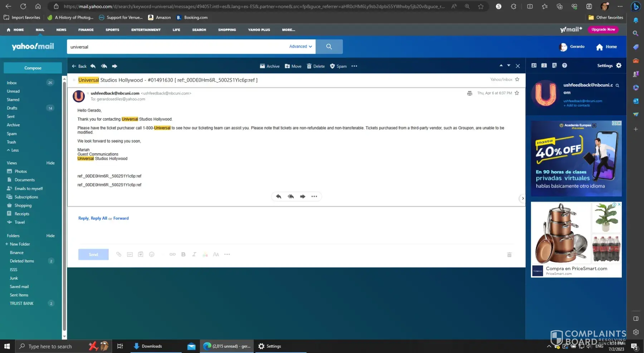Print the email using the printer icon
The width and height of the screenshot is (644, 353).
[469, 93]
